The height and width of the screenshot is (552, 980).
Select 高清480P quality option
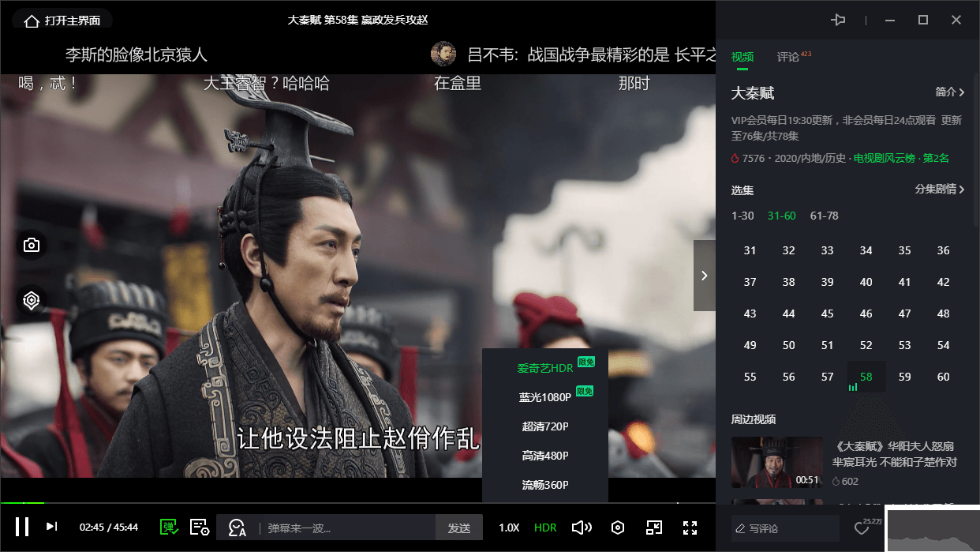[545, 456]
